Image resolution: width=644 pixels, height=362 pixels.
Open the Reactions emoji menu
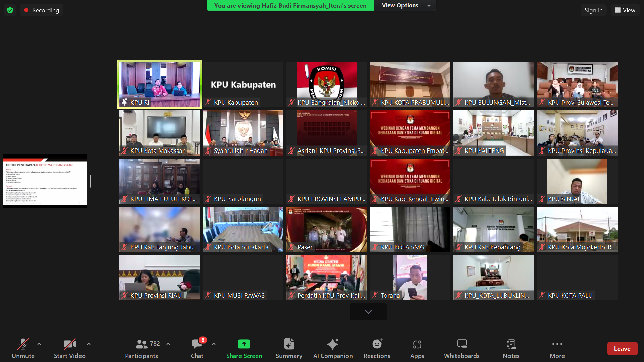(x=377, y=344)
